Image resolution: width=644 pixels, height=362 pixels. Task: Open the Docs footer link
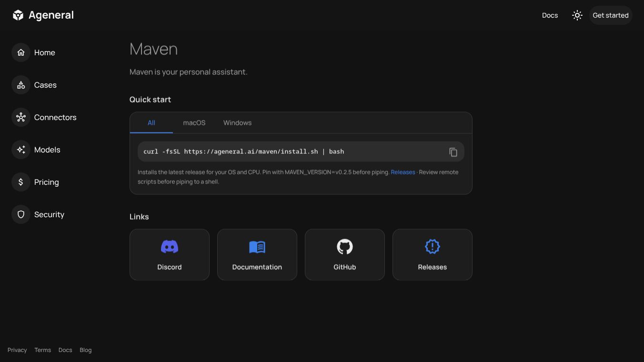(65, 350)
